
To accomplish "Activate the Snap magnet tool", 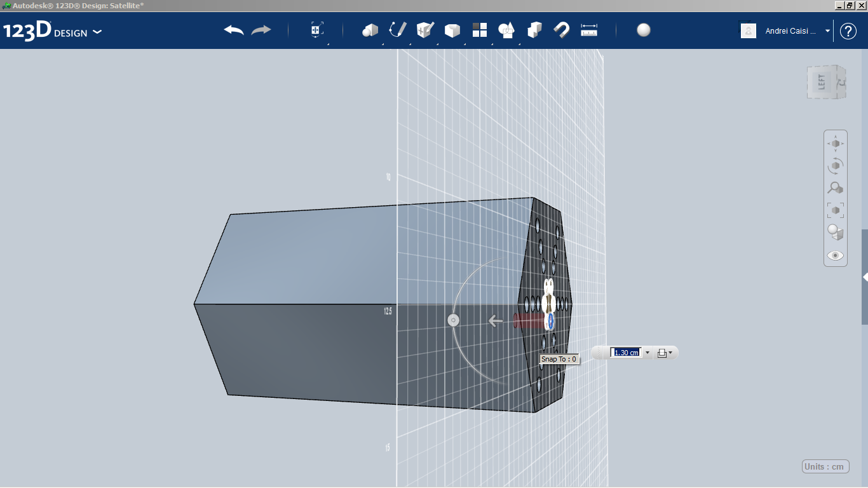I will [562, 30].
